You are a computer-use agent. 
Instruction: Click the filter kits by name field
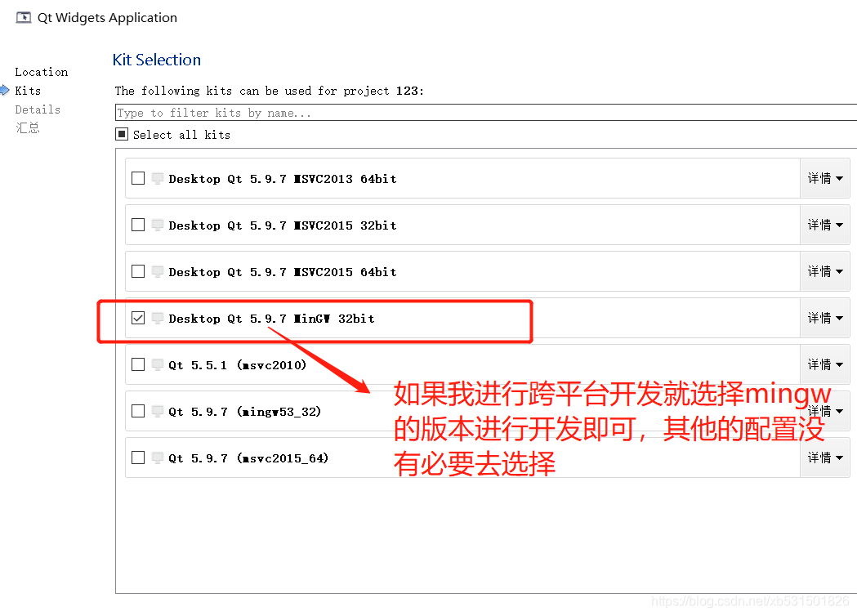point(486,113)
